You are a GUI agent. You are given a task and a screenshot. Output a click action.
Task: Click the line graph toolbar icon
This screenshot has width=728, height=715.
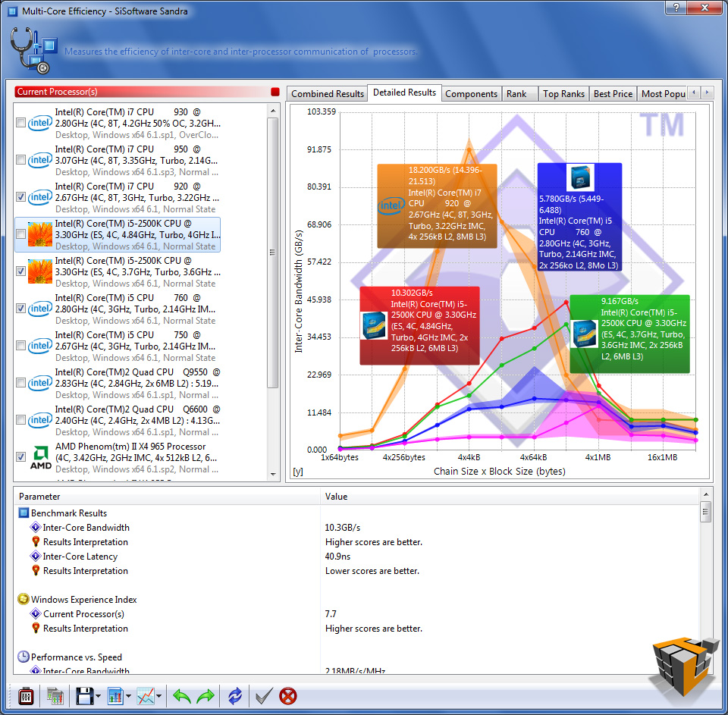[146, 696]
